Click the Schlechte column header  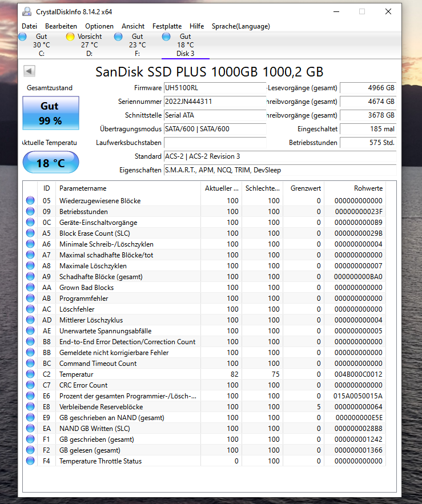[x=262, y=188]
